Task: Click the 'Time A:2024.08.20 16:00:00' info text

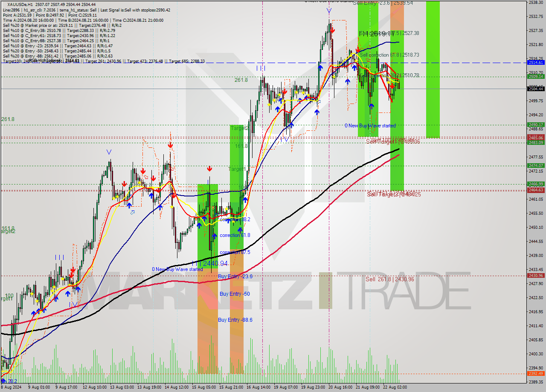Action: click(28, 20)
